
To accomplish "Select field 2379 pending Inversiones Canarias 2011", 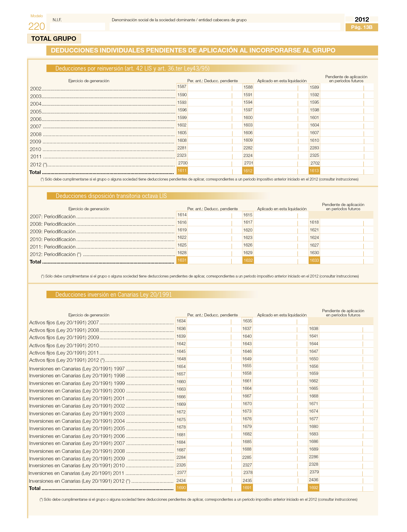I will (347, 473).
